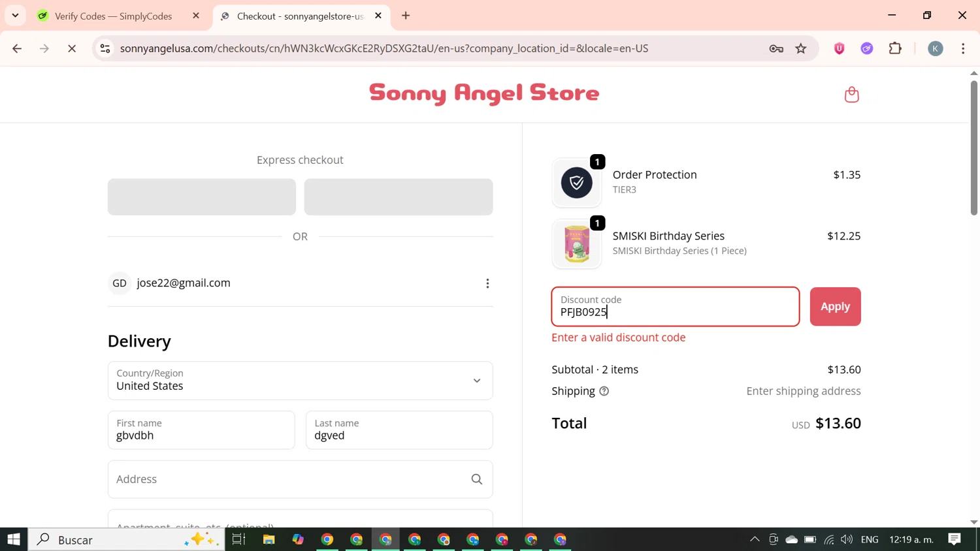980x551 pixels.
Task: Click the Last name field
Action: click(x=399, y=430)
